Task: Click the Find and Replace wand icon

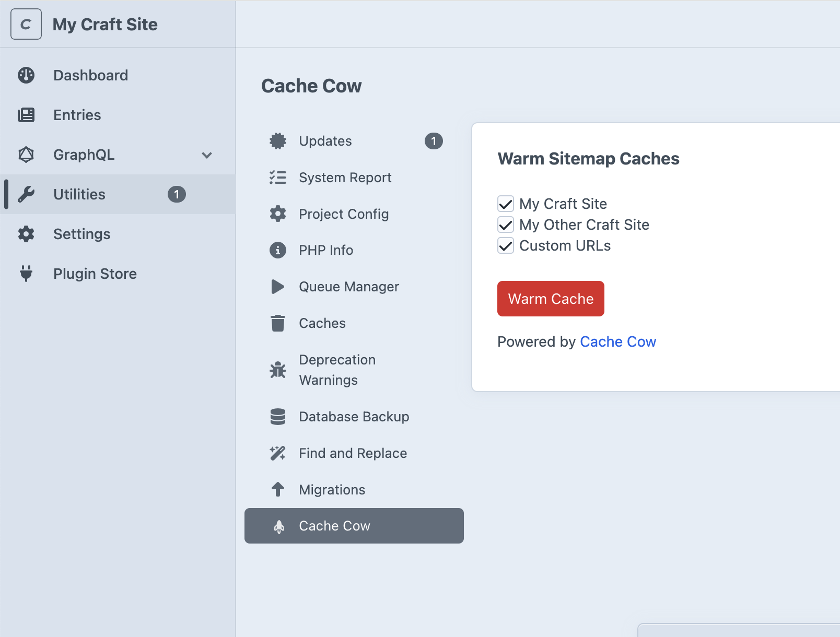Action: click(x=278, y=453)
